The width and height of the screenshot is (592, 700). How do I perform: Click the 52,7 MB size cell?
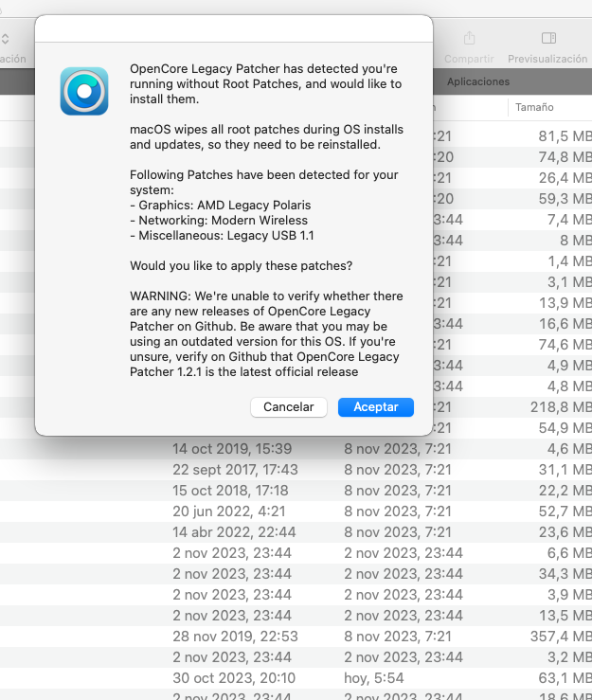[565, 512]
